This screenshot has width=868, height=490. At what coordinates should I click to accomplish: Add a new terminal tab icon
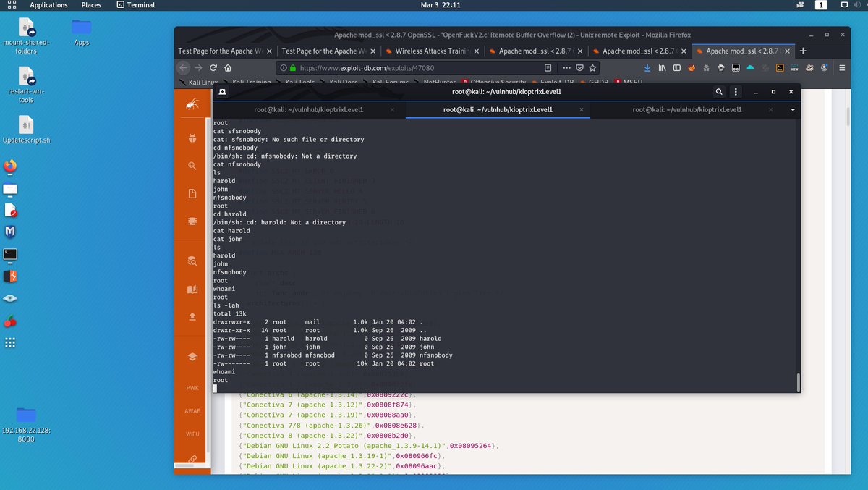point(223,92)
